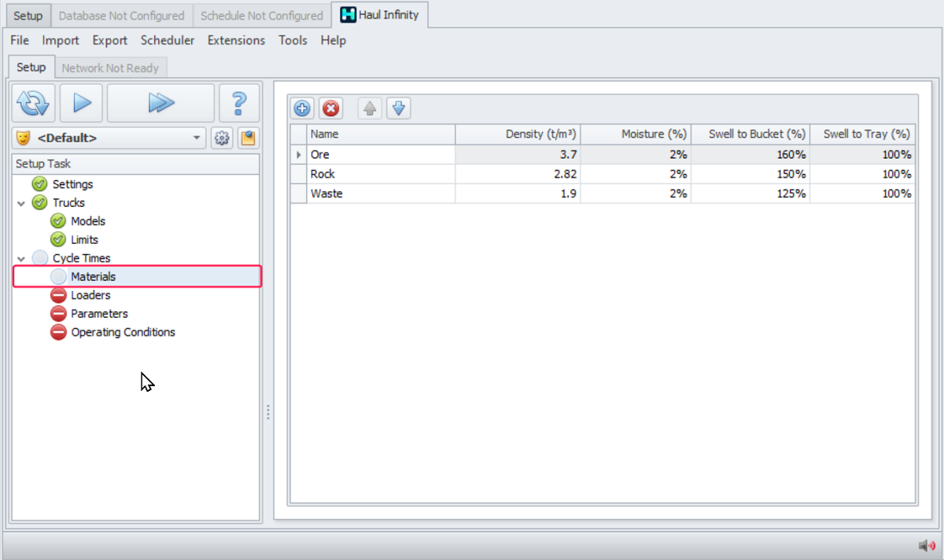Image resolution: width=944 pixels, height=560 pixels.
Task: Open the question mark help icon
Action: (x=239, y=103)
